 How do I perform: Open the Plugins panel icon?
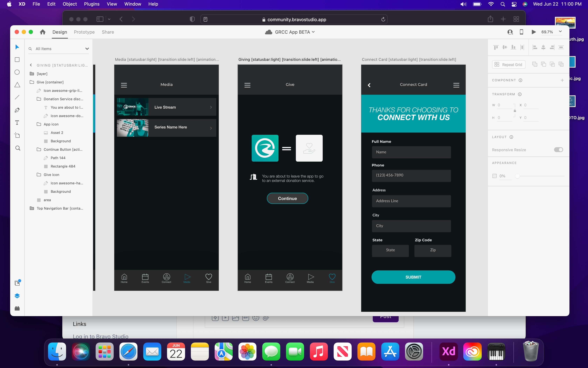[x=17, y=308]
